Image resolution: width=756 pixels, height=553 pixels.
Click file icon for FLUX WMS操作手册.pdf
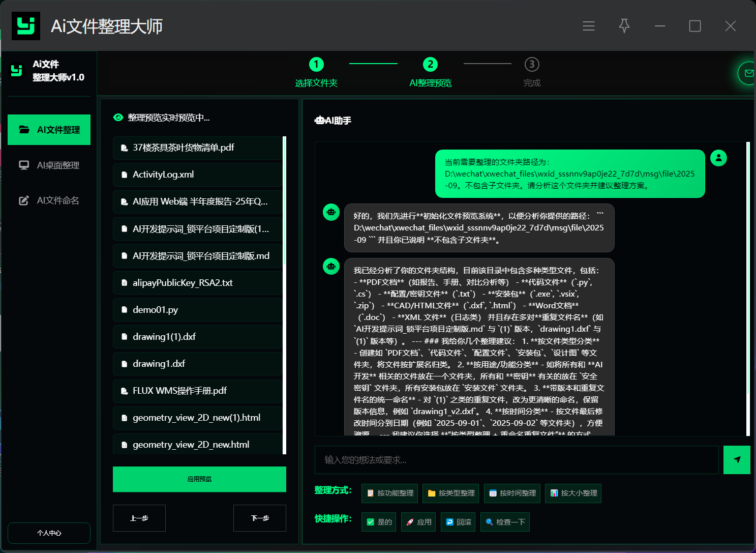pyautogui.click(x=124, y=391)
